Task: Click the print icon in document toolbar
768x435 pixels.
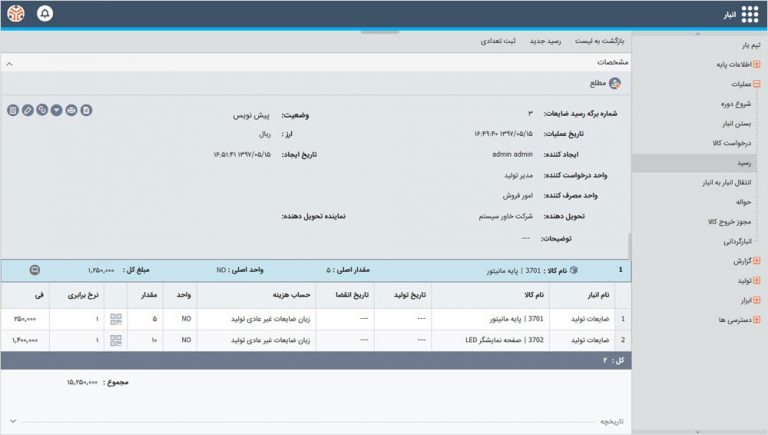Action: point(71,110)
